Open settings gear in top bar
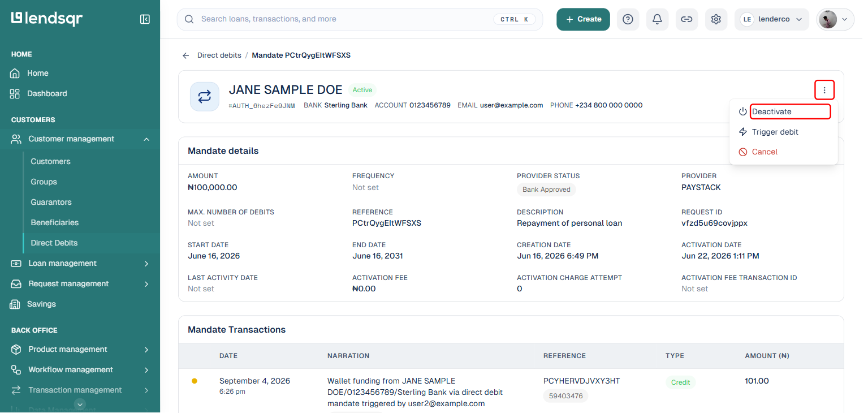 716,19
